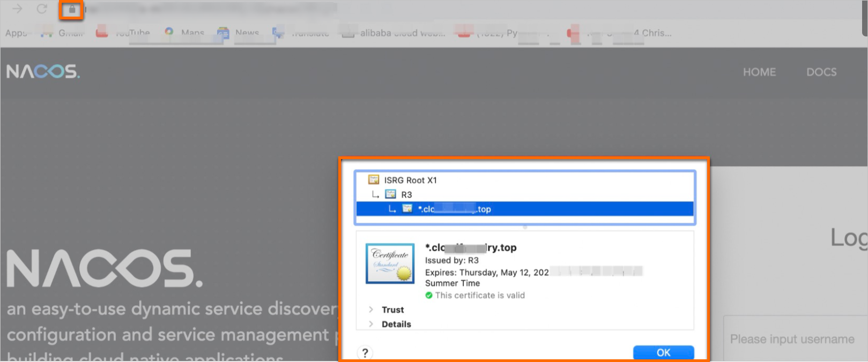Select ISRG Root X1 certificate
Screen dimensions: 868x362
pyautogui.click(x=525, y=180)
